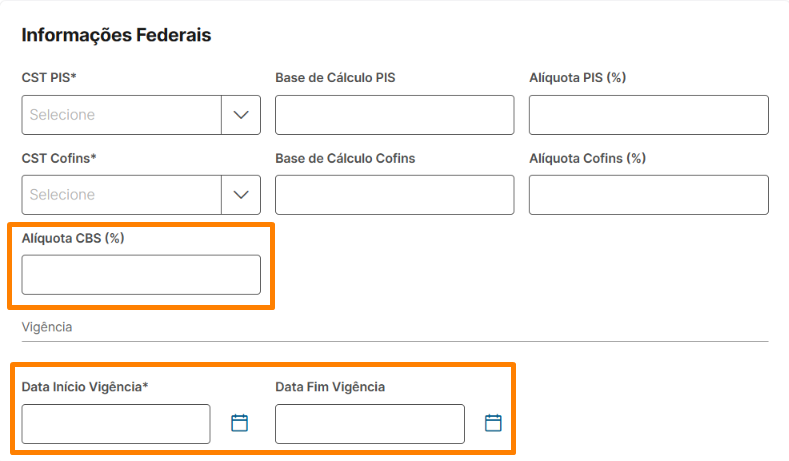This screenshot has height=461, width=789.
Task: Expand the CST Cofins dropdown arrow
Action: pyautogui.click(x=240, y=195)
